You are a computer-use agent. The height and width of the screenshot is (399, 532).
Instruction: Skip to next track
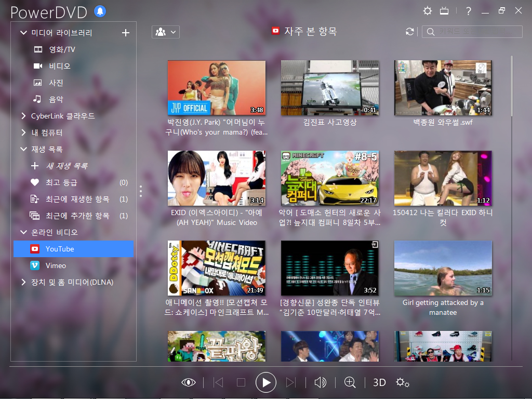coord(291,382)
